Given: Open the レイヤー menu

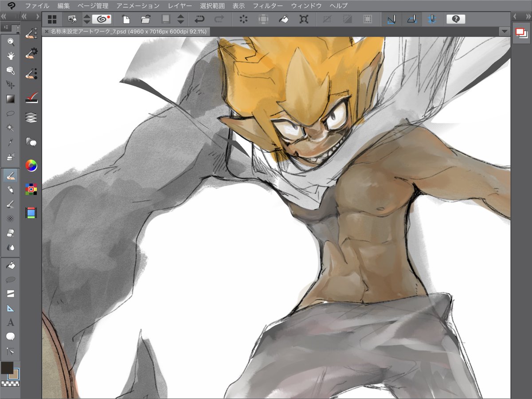Looking at the screenshot, I should coord(180,6).
